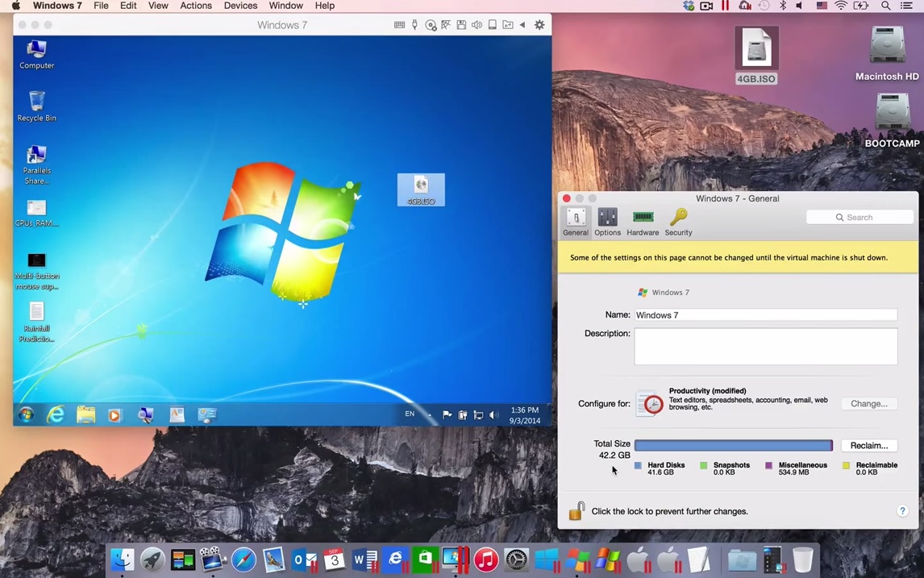Open the Hardware tab

pyautogui.click(x=643, y=222)
